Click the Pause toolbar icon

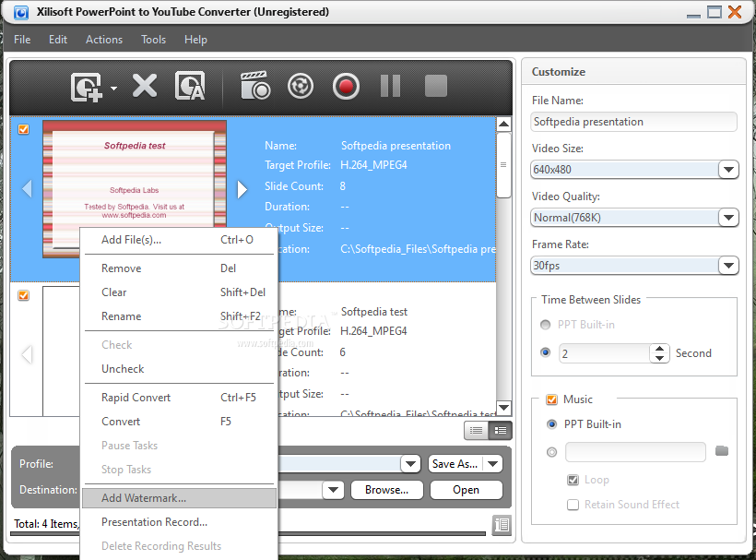tap(391, 87)
